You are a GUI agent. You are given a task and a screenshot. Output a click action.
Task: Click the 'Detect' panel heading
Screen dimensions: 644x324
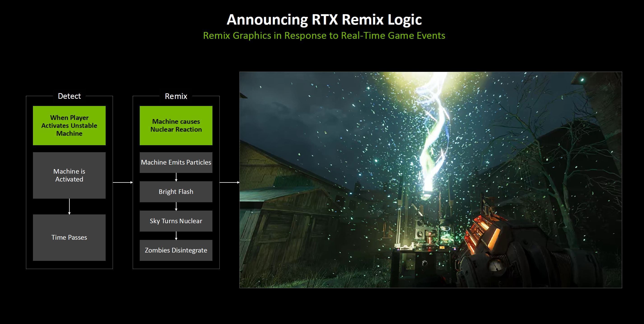click(x=69, y=96)
